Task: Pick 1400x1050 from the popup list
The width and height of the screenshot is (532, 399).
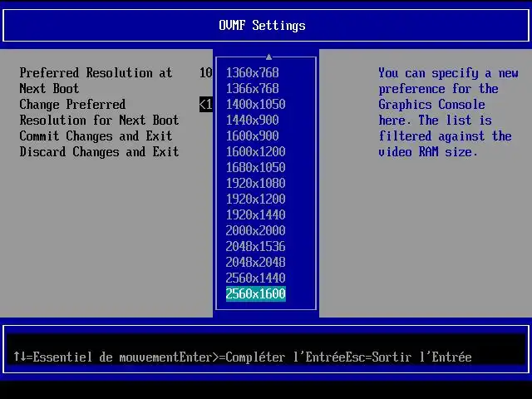Action: 255,104
